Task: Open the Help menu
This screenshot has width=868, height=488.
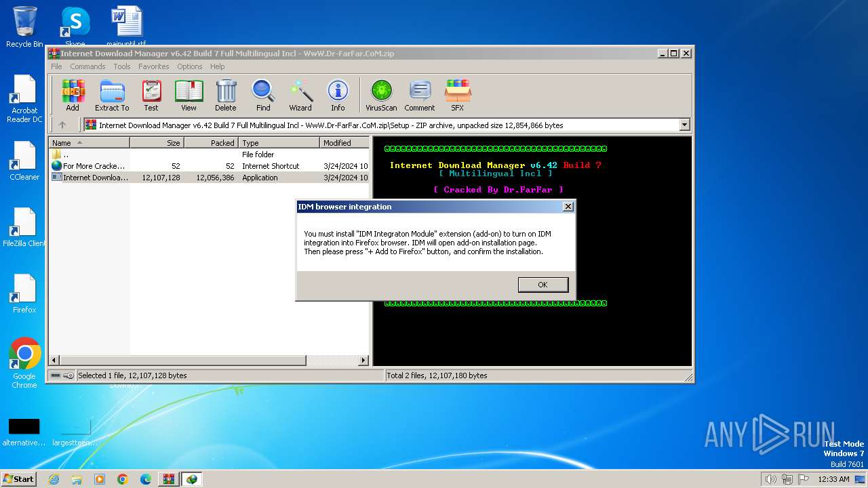Action: click(x=217, y=66)
